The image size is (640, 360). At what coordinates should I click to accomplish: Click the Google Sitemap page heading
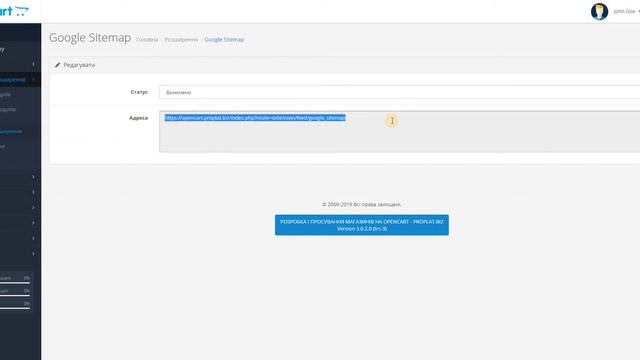point(90,38)
